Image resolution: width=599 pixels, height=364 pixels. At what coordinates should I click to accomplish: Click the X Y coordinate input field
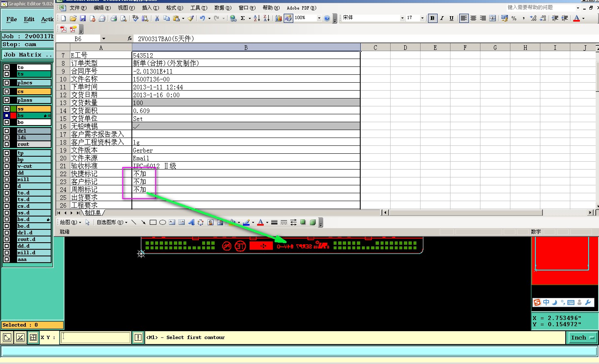point(96,337)
